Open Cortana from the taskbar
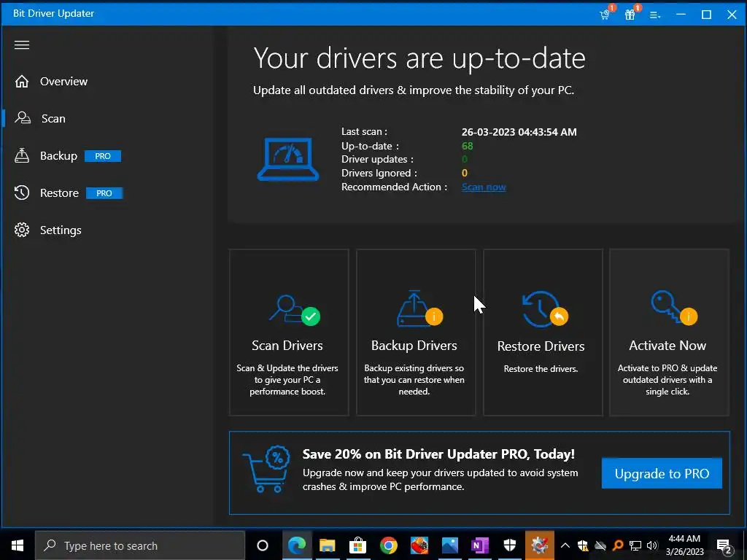The image size is (747, 560). [263, 545]
